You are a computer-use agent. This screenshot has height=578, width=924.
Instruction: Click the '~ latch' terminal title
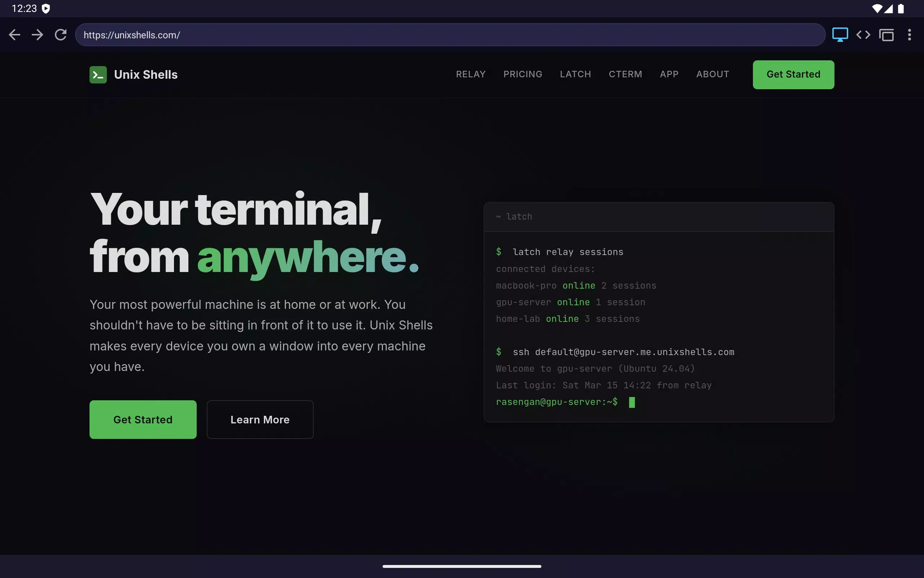514,217
